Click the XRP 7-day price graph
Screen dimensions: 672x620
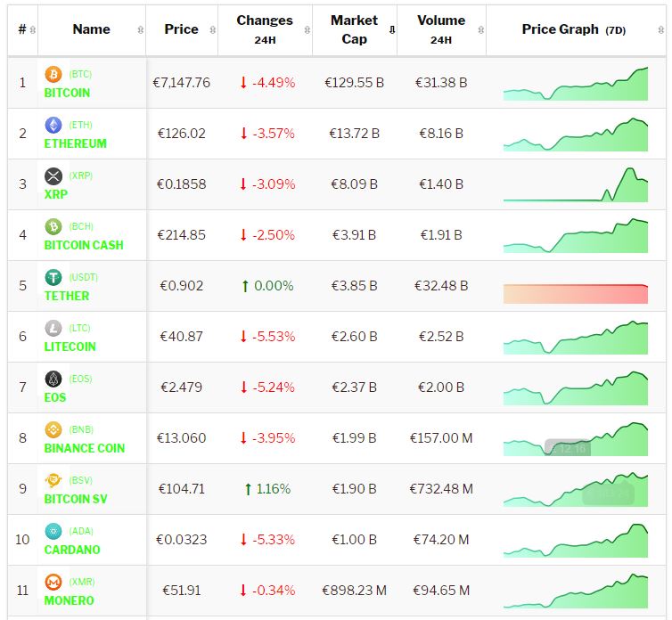575,185
